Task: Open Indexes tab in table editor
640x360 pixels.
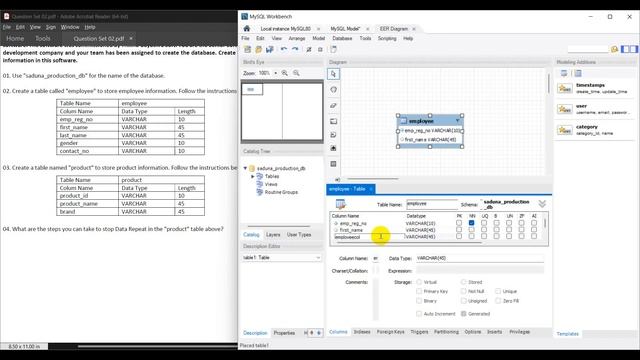Action: pos(362,332)
